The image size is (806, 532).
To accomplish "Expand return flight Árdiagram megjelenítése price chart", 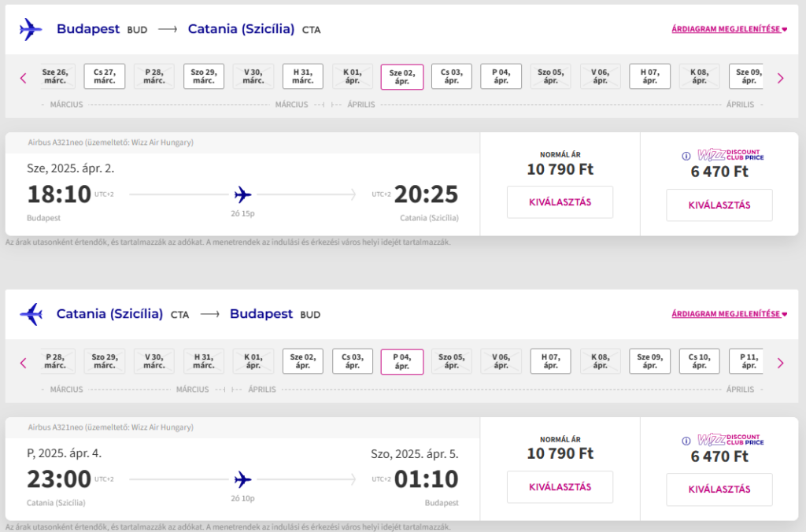I will click(729, 314).
